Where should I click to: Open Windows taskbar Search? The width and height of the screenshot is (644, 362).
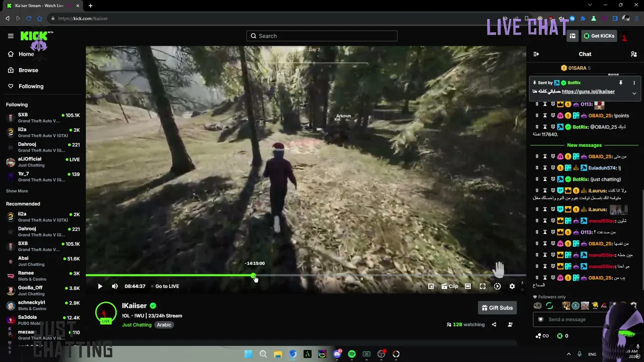click(x=263, y=354)
